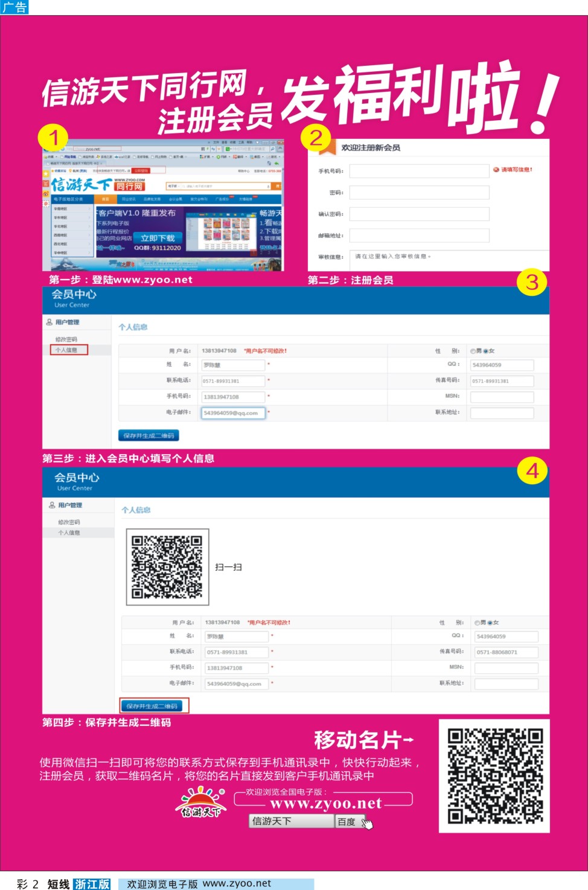Open the 首页 tab on the zyoo site
Image resolution: width=588 pixels, height=890 pixels.
pos(106,199)
